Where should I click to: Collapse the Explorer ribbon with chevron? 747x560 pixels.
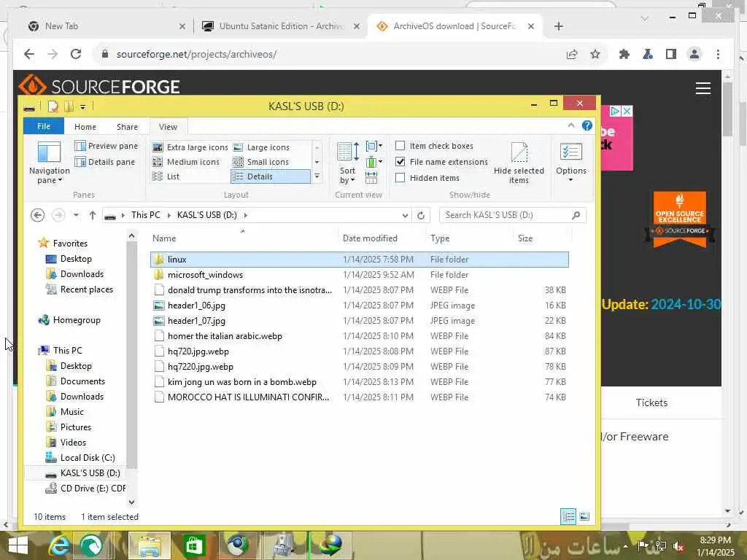pos(570,125)
